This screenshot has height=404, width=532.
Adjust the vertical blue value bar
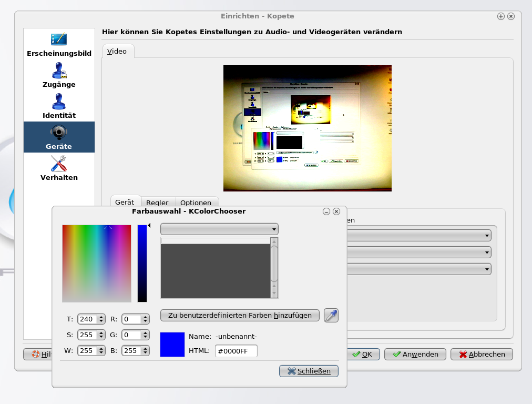pos(142,264)
